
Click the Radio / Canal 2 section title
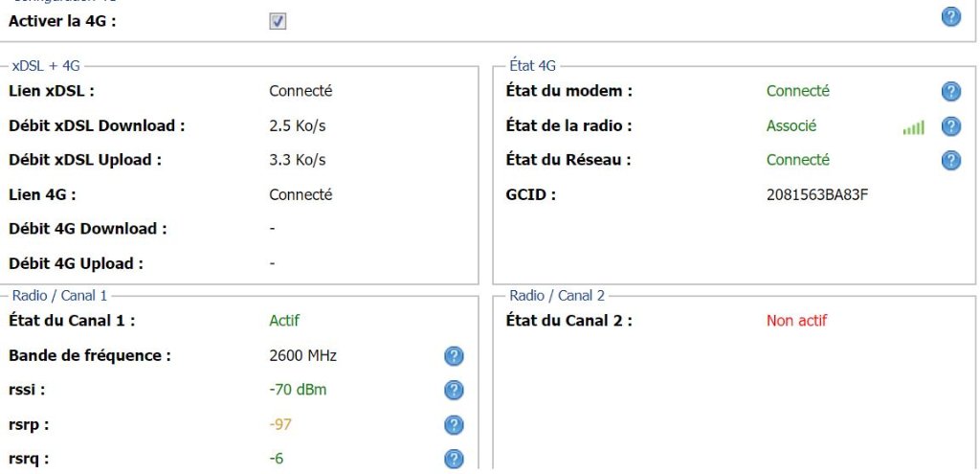tap(557, 295)
